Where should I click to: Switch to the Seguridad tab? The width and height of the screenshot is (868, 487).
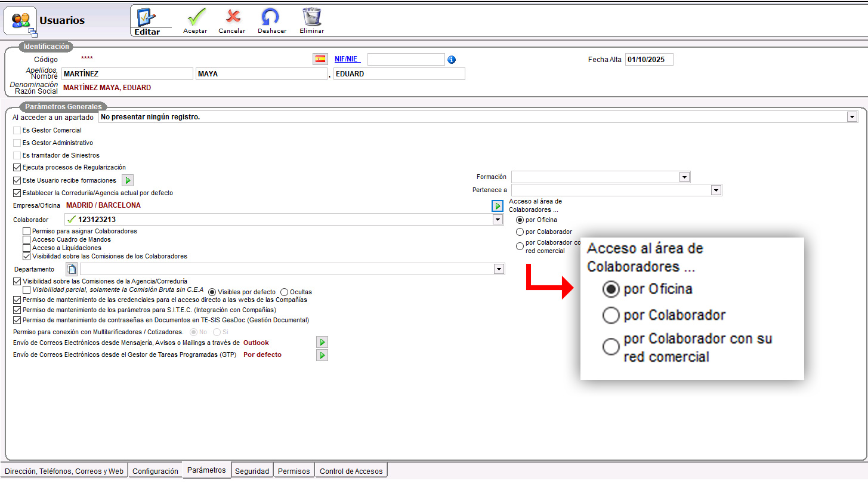point(252,471)
